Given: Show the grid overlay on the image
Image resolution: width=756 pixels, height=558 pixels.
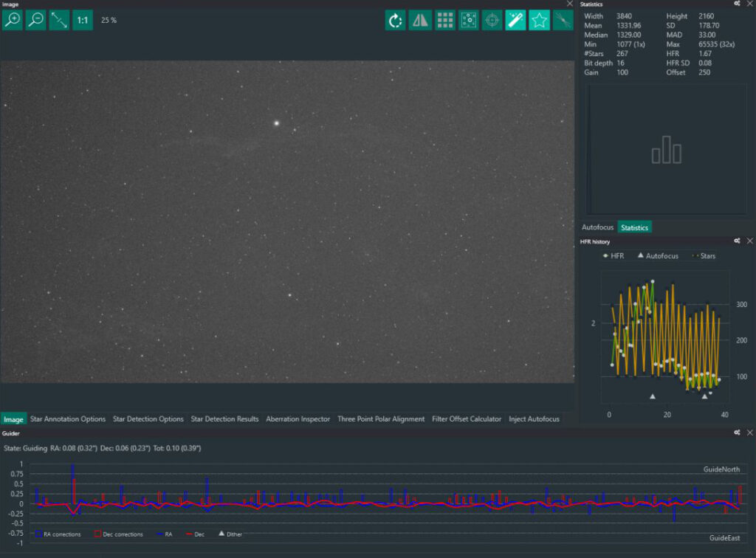Looking at the screenshot, I should pyautogui.click(x=444, y=20).
